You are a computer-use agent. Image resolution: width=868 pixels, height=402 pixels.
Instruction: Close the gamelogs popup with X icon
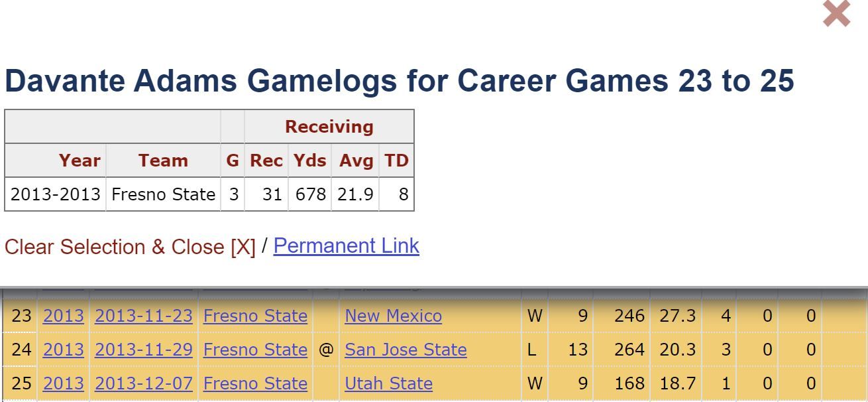[836, 14]
